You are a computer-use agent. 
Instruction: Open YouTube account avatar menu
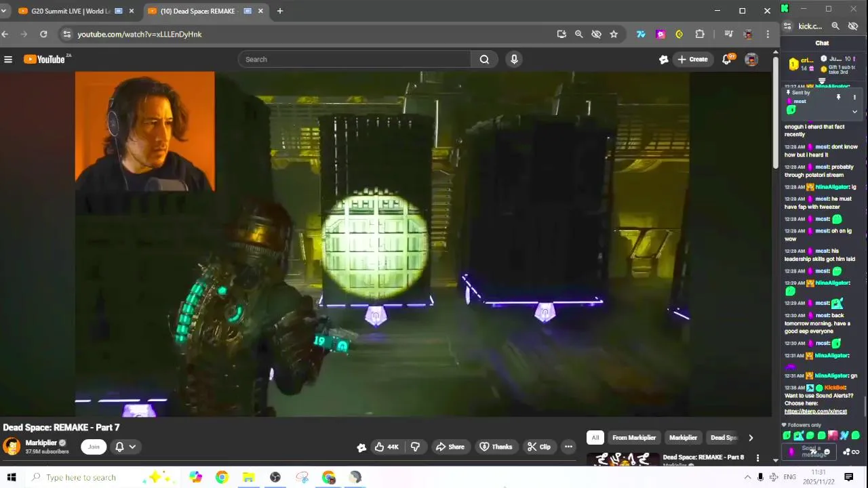[x=751, y=60]
